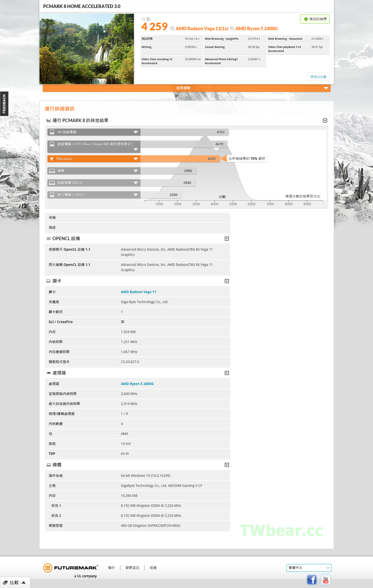The image size is (373, 588).
Task: Expand the HTC Vive / Oculus Rift row
Action: (136, 149)
